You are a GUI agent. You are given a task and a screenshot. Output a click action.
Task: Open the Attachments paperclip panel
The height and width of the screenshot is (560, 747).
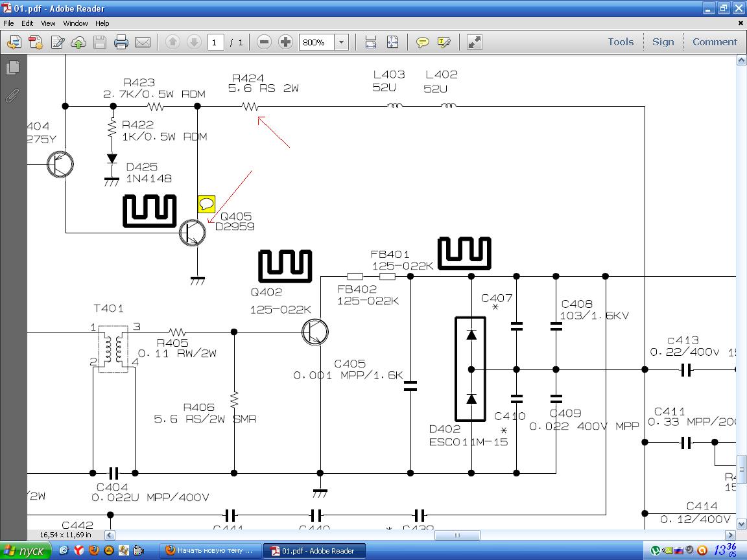(x=12, y=96)
